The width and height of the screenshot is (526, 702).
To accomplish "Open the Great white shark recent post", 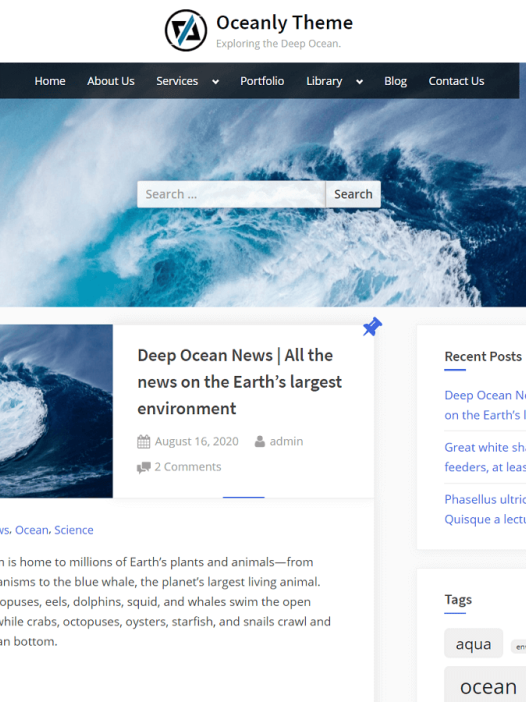I will [485, 457].
